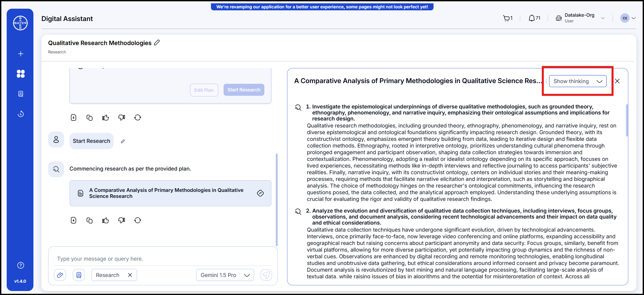644x295 pixels.
Task: Open report via diamond arrow icon on card
Action: [x=260, y=193]
